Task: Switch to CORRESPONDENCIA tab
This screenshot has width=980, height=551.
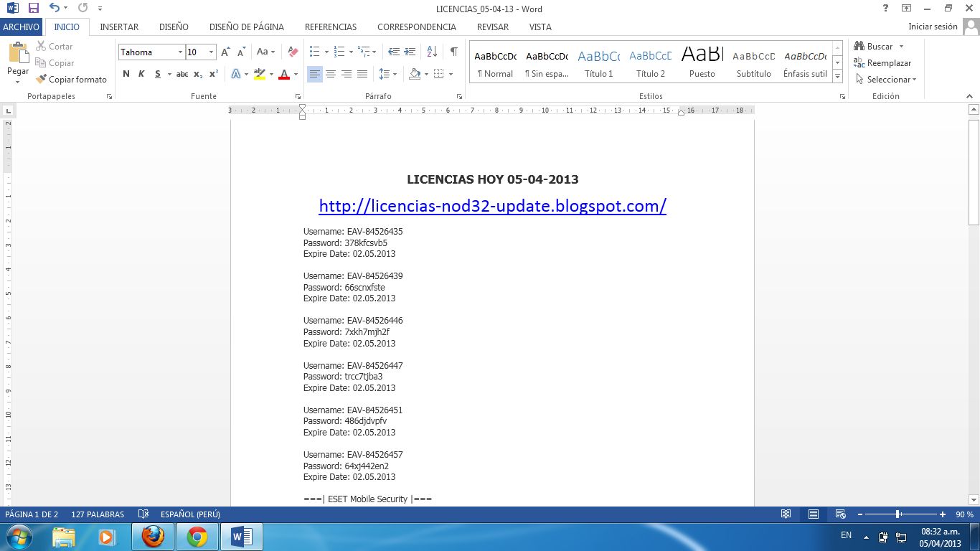Action: coord(417,27)
